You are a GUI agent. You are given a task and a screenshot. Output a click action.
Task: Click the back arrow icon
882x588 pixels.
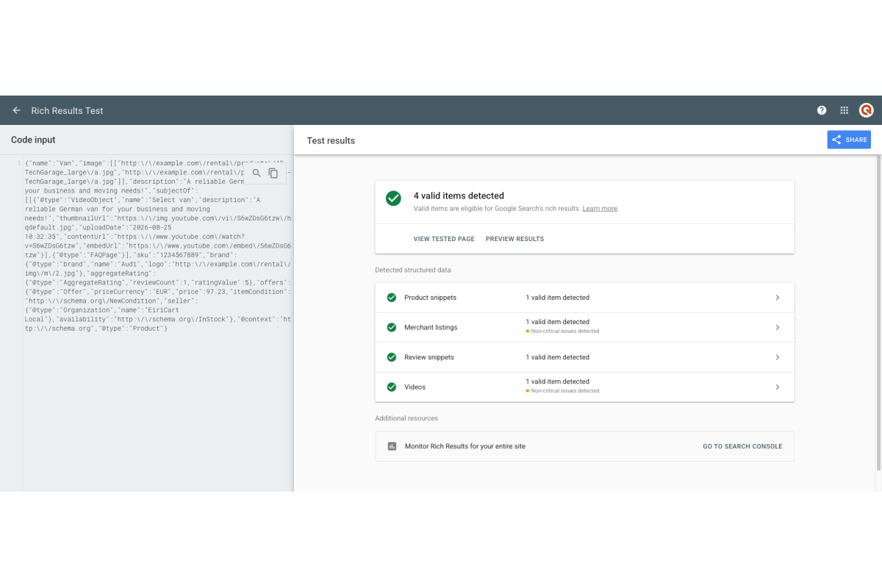click(x=16, y=110)
